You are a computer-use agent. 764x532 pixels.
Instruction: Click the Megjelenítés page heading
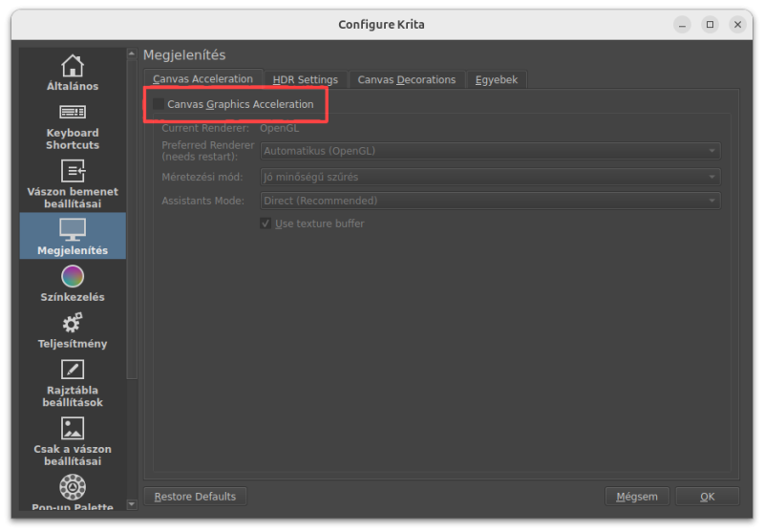point(184,55)
